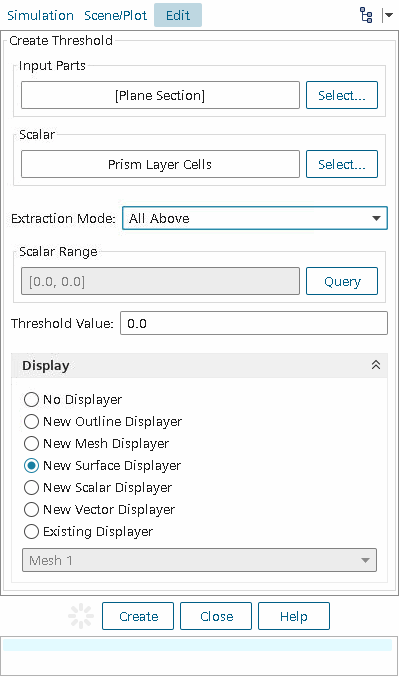The height and width of the screenshot is (677, 399).
Task: Select the No Displayer radio option
Action: (73, 400)
